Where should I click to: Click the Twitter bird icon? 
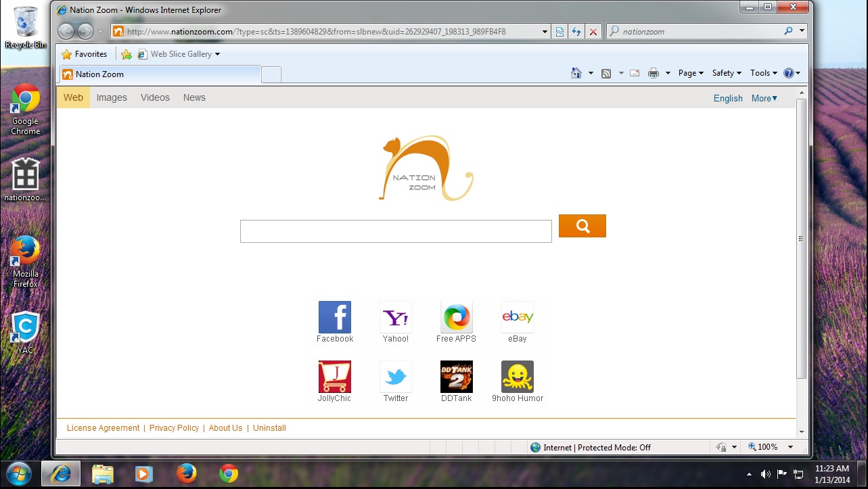(396, 377)
